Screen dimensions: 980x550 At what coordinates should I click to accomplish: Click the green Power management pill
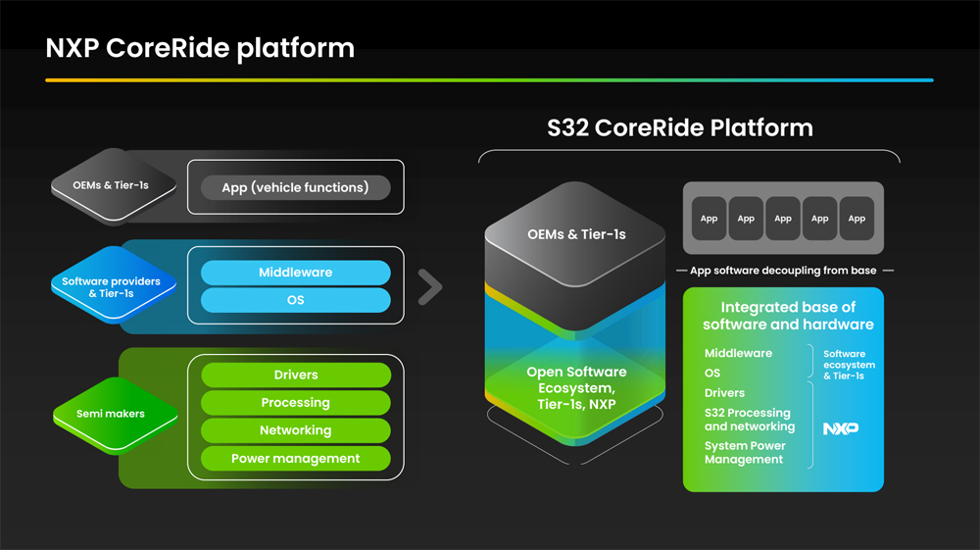(x=296, y=459)
